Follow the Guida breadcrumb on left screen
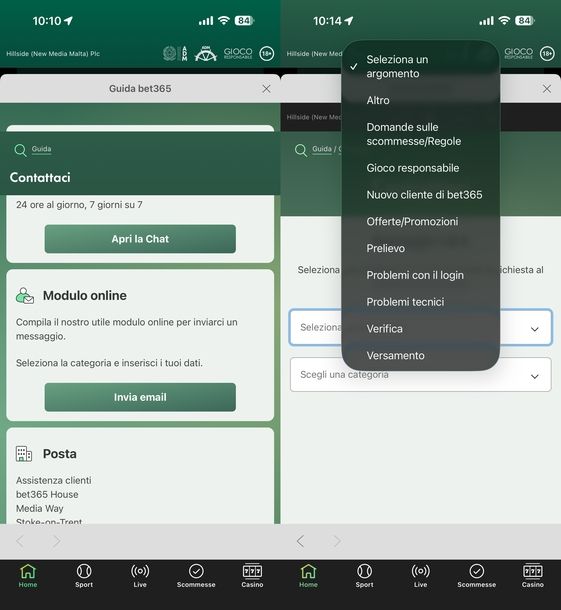The width and height of the screenshot is (561, 610). pos(41,149)
